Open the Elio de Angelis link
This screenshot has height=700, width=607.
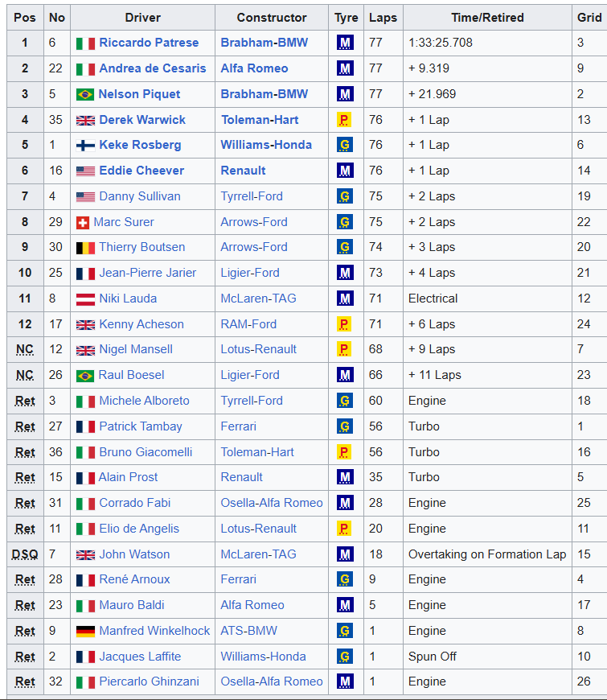(139, 529)
